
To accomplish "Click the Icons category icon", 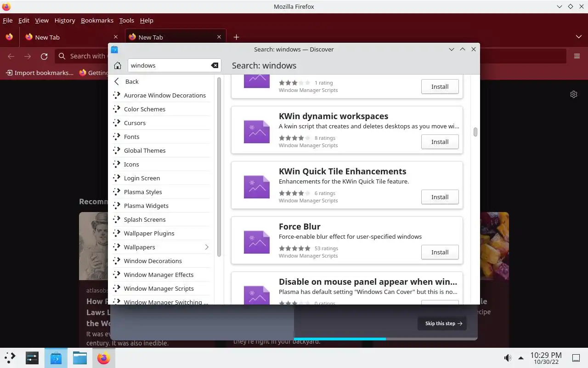I will pos(117,164).
